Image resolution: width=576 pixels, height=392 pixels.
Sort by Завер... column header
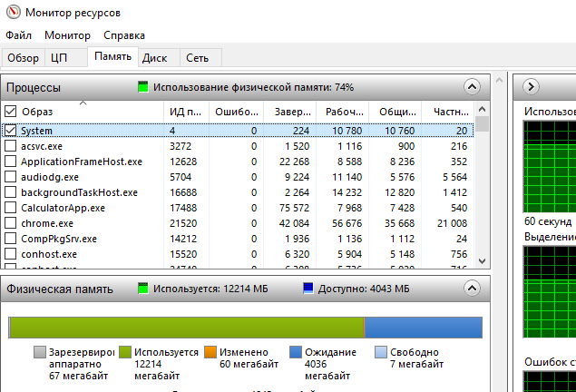tap(290, 112)
